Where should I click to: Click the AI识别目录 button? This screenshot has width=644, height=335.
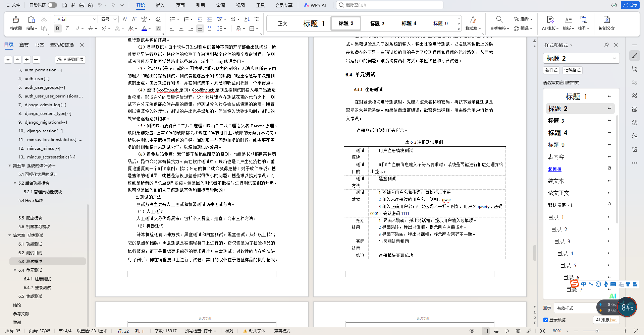pos(70,59)
